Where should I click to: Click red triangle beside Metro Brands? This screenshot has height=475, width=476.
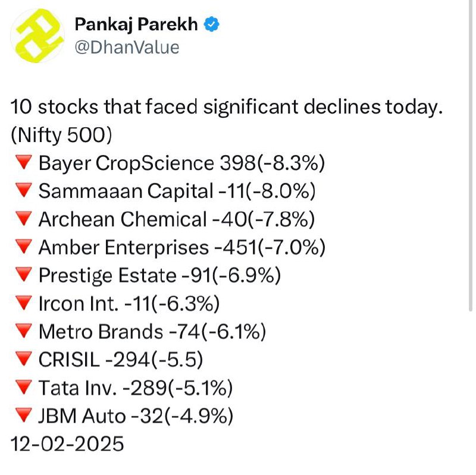click(x=24, y=331)
